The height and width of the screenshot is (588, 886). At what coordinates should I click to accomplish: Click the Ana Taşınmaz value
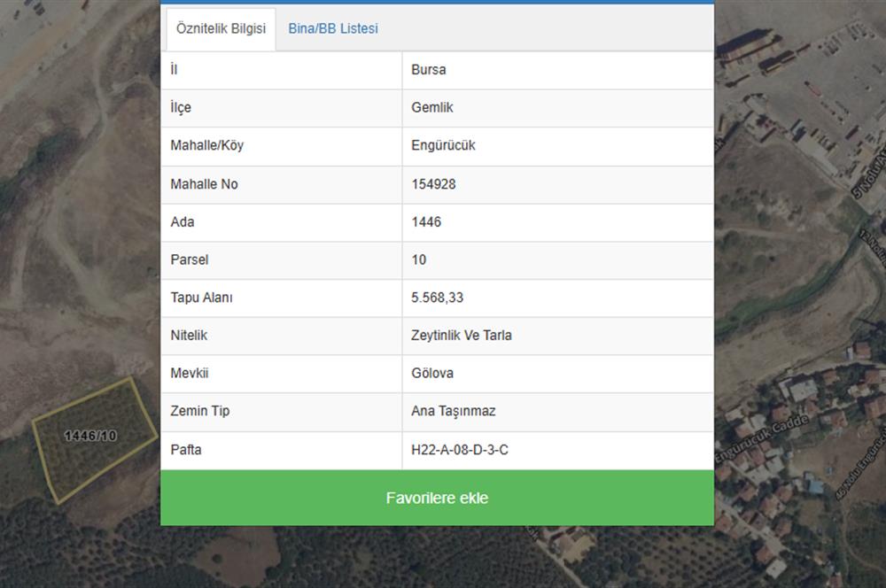tap(454, 412)
